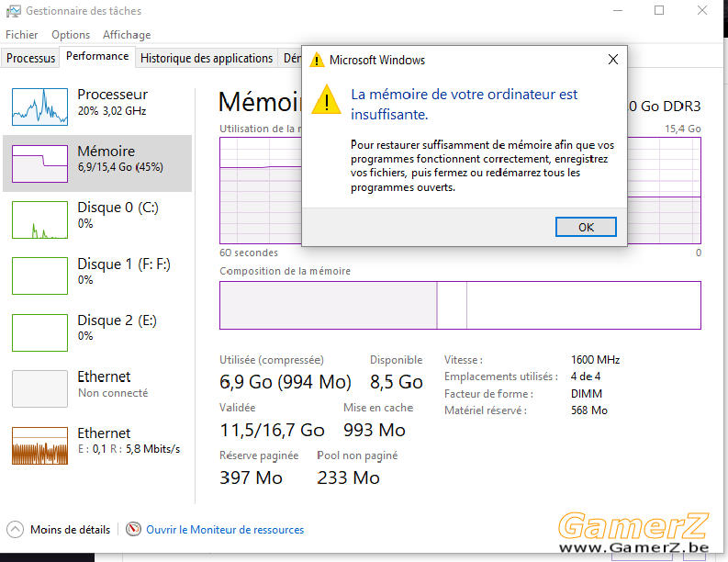This screenshot has width=728, height=562.
Task: Open Disque 2 (E:) graph icon
Action: [39, 332]
